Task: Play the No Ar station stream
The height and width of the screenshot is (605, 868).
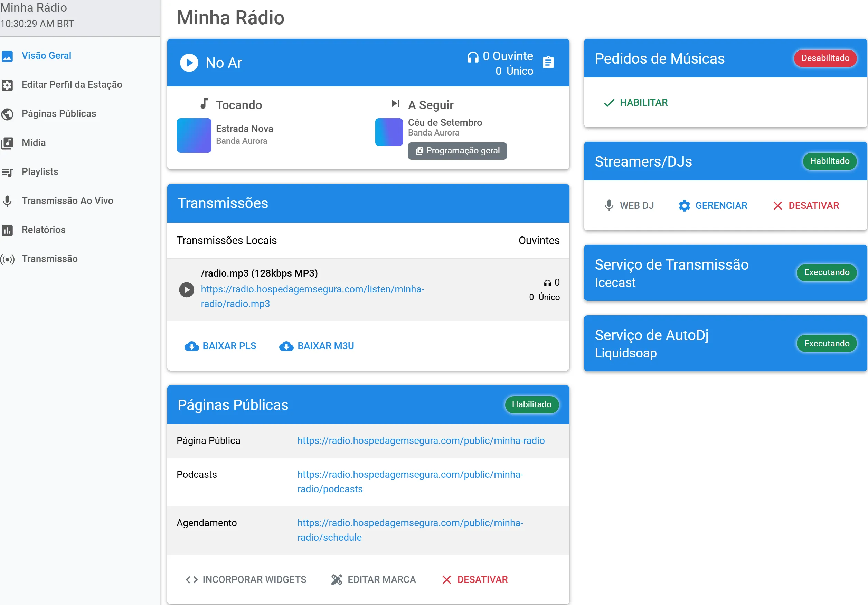Action: click(189, 62)
